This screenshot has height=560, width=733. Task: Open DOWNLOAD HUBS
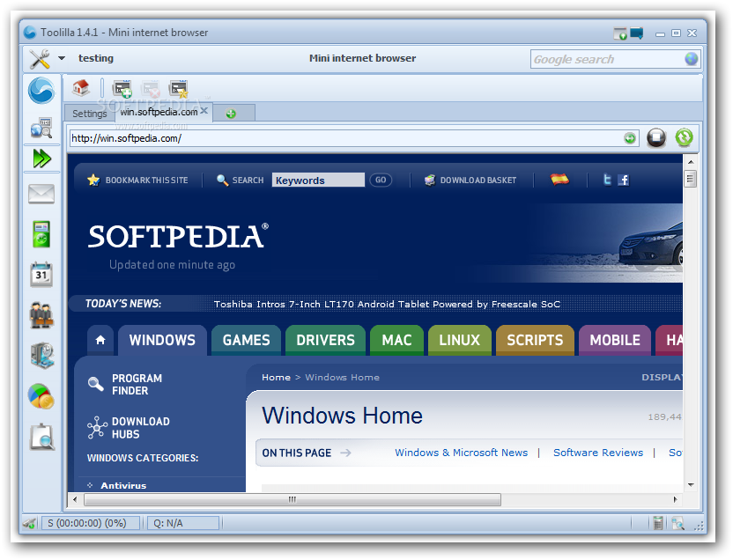coord(140,427)
